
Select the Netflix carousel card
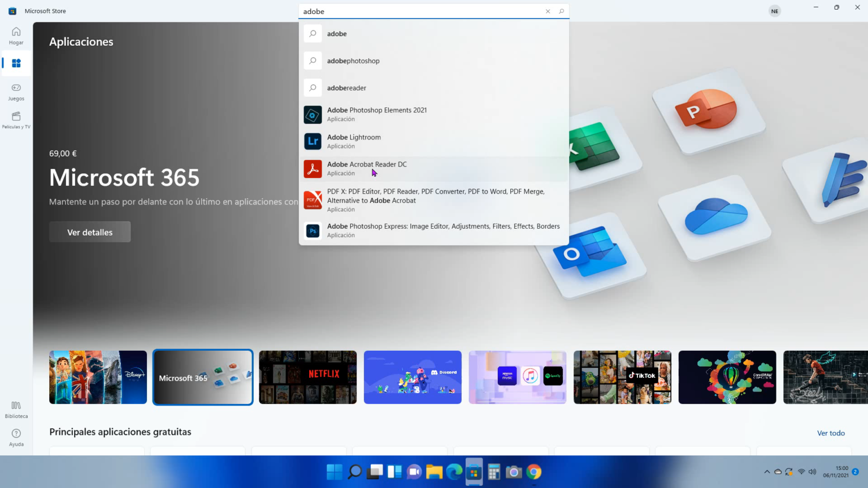coord(307,377)
